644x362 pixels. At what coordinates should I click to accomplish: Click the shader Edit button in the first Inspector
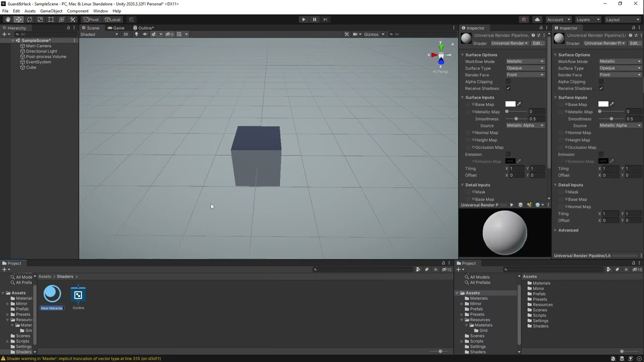(537, 43)
